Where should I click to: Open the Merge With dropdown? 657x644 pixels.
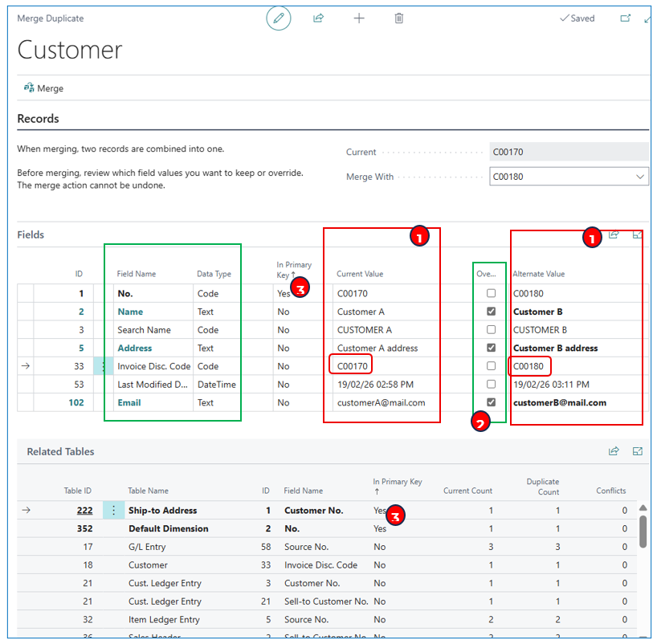point(640,177)
